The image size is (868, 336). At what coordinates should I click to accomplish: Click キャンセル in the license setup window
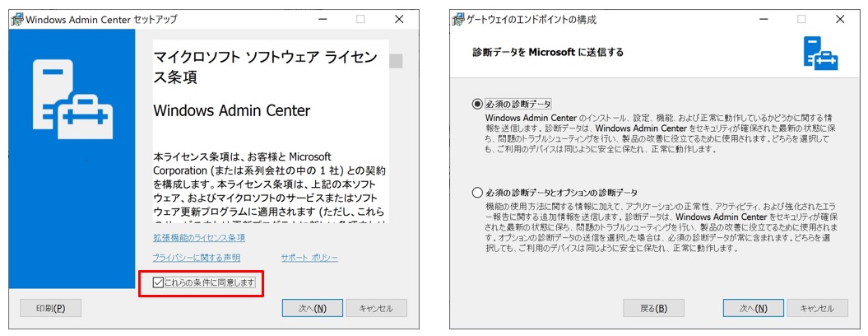[376, 308]
